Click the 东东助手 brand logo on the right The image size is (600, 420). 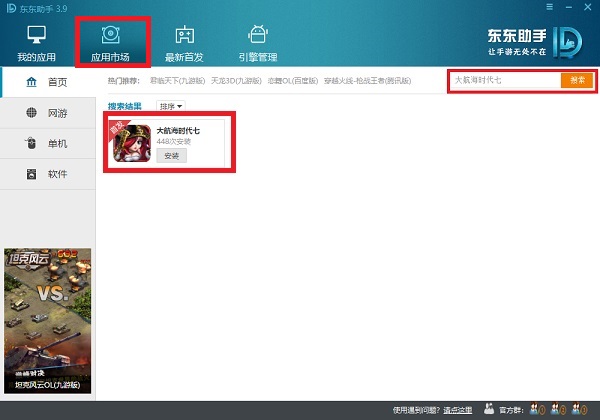click(535, 42)
